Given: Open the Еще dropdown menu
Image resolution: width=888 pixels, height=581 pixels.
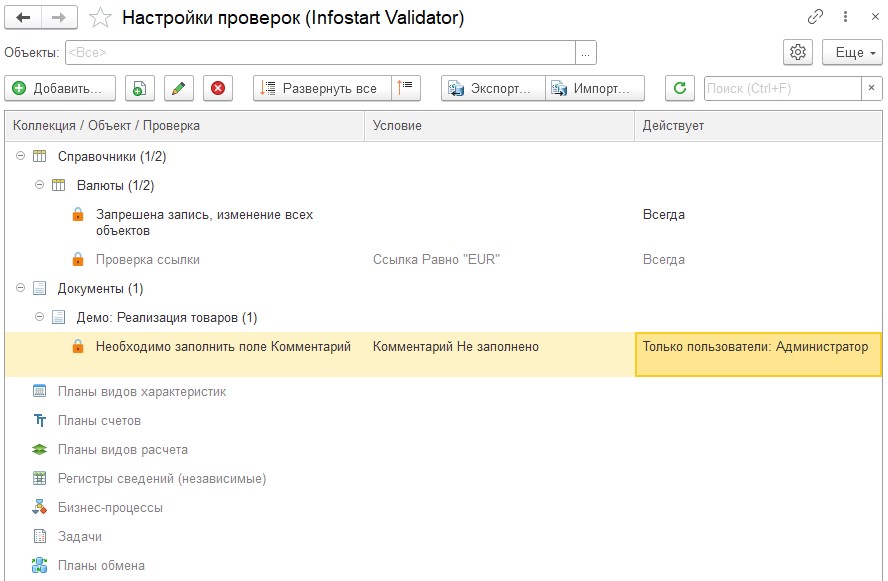Looking at the screenshot, I should point(851,53).
